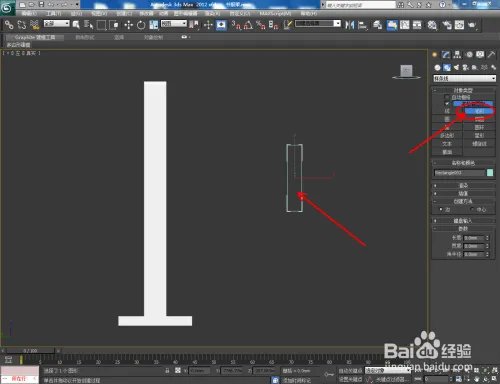This screenshot has height=384, width=500.
Task: Select the 边 creation method radio
Action: (x=441, y=209)
